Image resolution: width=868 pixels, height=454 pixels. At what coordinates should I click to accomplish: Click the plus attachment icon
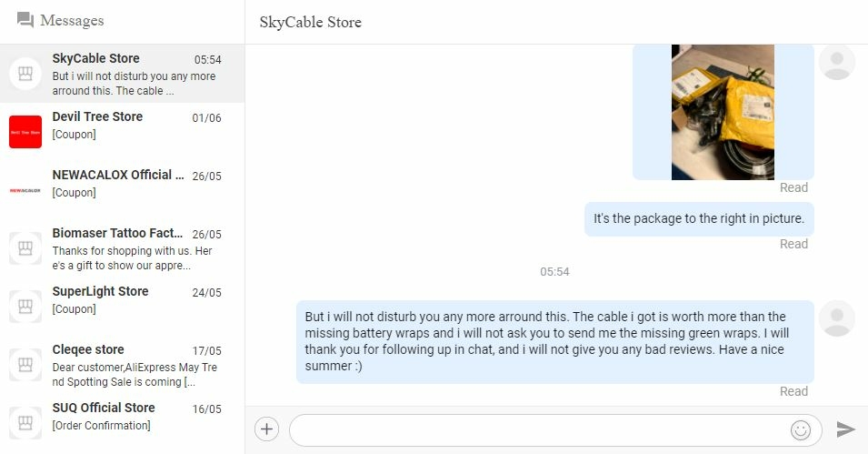coord(266,429)
